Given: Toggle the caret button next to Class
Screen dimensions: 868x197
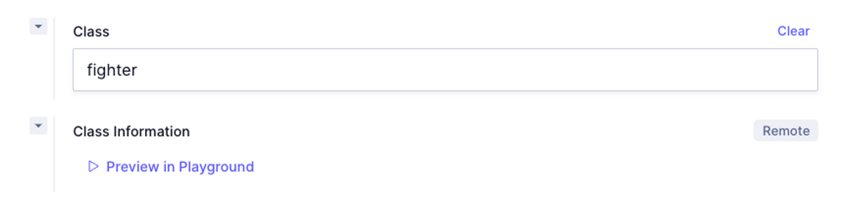Looking at the screenshot, I should point(38,26).
